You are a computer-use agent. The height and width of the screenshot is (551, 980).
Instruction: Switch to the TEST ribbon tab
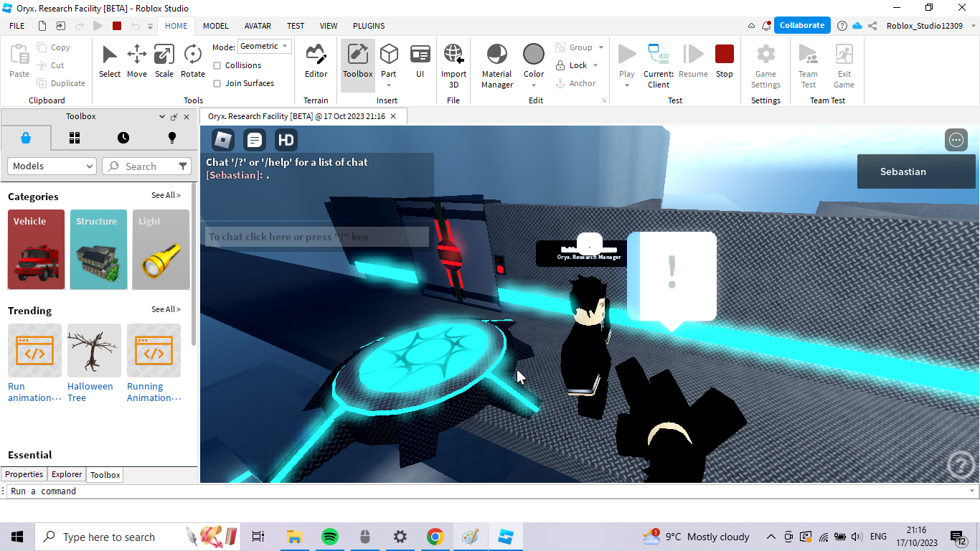tap(296, 26)
